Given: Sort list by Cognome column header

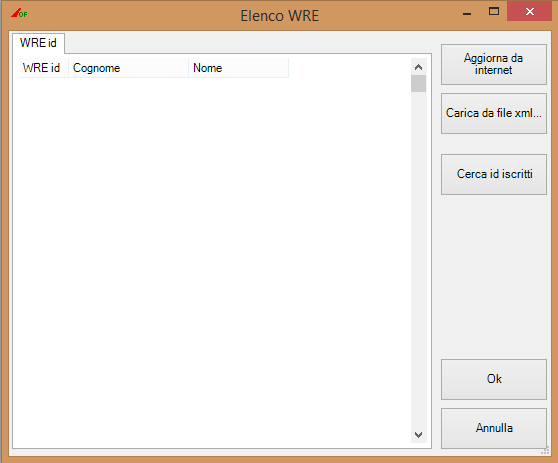Looking at the screenshot, I should pos(128,68).
